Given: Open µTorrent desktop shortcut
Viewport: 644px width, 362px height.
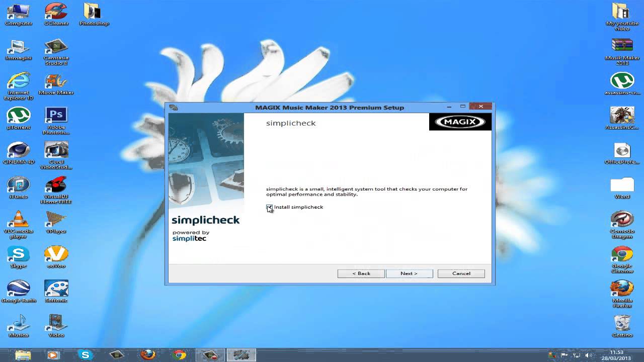Looking at the screenshot, I should [x=18, y=119].
